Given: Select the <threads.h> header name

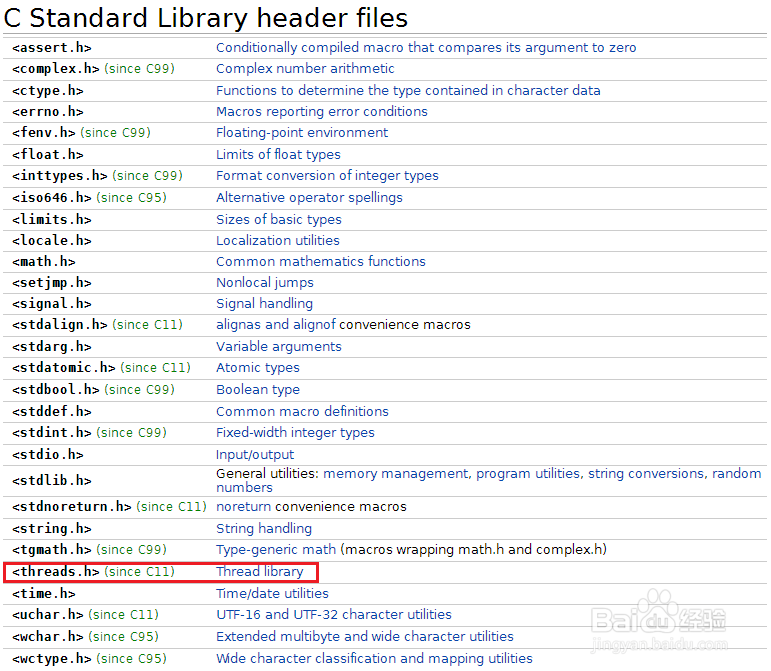Looking at the screenshot, I should tap(56, 572).
